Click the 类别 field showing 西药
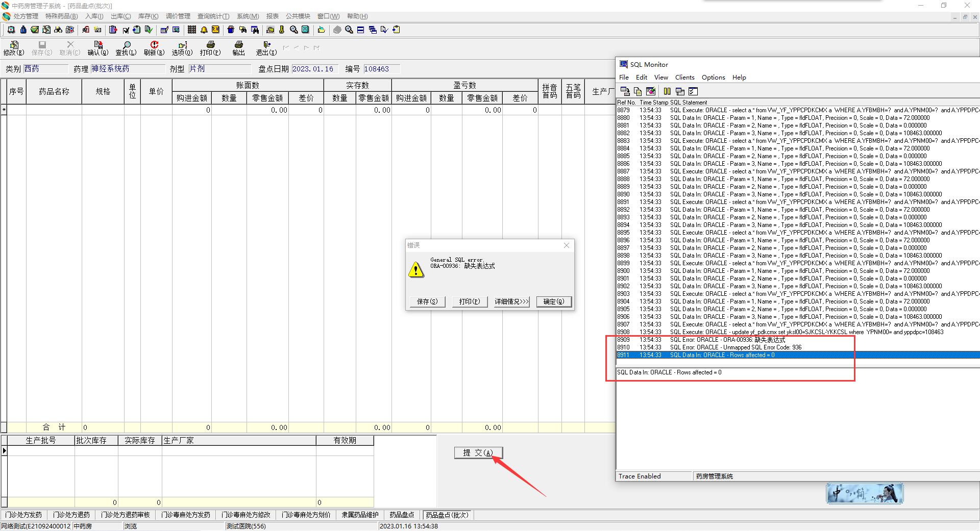Screen dimensions: 980x531 [45, 69]
